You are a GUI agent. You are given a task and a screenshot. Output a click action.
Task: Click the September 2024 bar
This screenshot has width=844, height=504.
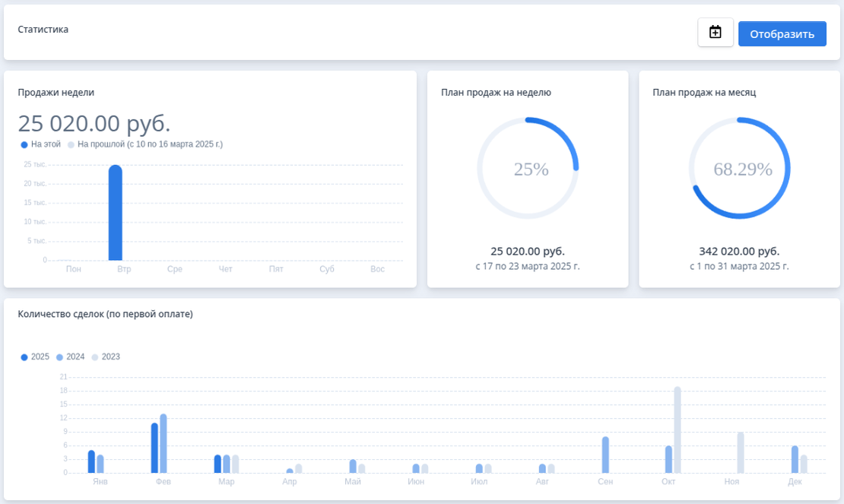(x=605, y=455)
